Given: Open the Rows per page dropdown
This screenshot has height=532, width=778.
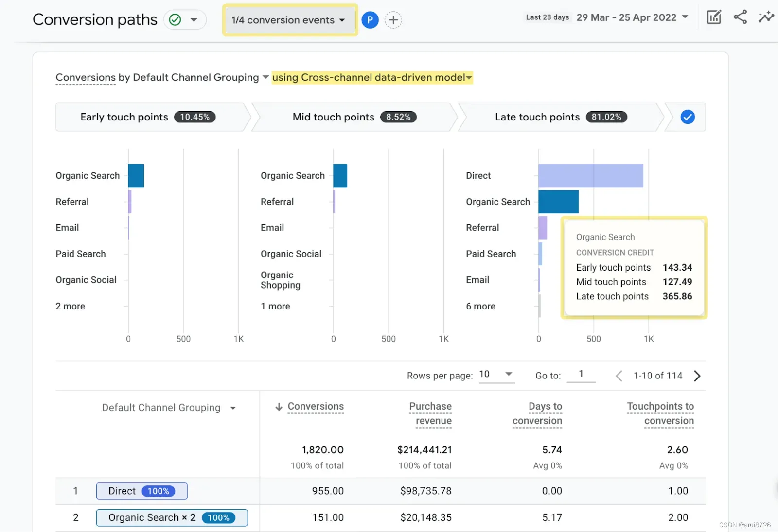Looking at the screenshot, I should (x=496, y=375).
